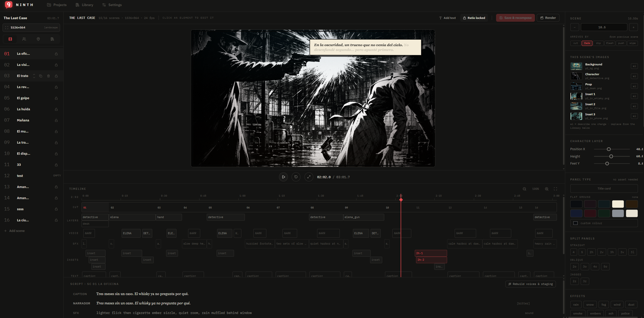Increase scene duration with plus
The image size is (644, 318).
[633, 27]
